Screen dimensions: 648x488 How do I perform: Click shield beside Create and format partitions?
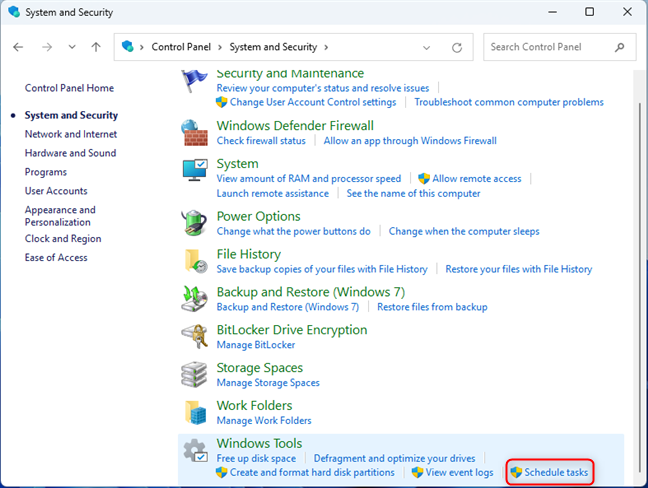222,472
